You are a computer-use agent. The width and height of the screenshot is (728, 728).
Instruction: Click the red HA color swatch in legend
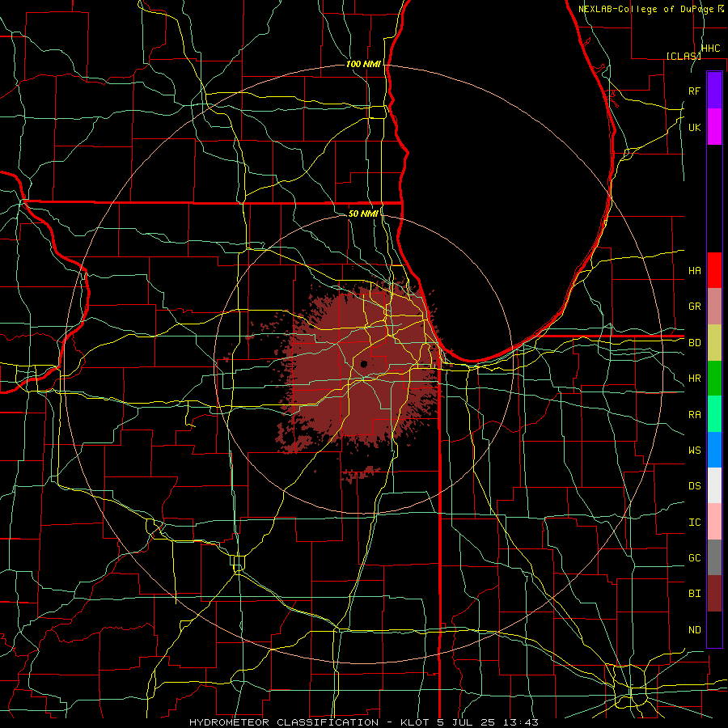point(714,270)
